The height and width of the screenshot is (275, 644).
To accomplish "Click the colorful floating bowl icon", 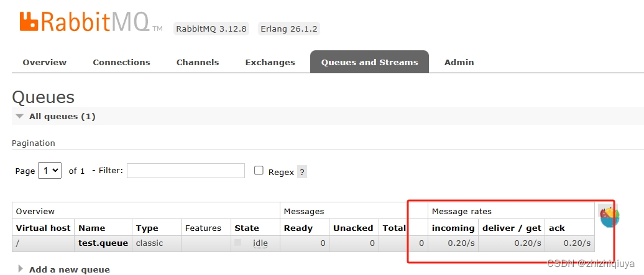I will pos(609,217).
